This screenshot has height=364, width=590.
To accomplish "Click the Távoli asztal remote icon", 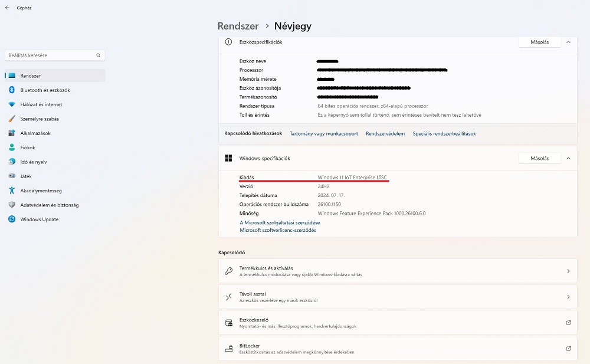I will 228,297.
